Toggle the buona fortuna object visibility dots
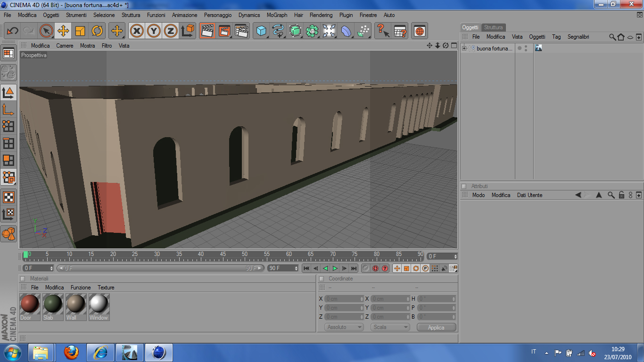This screenshot has height=362, width=644. 526,48
